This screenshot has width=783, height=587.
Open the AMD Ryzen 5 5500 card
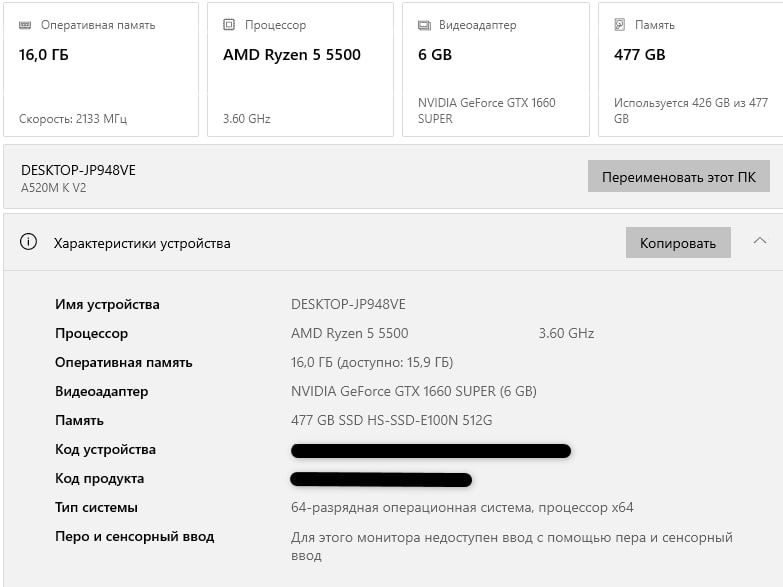pyautogui.click(x=300, y=69)
